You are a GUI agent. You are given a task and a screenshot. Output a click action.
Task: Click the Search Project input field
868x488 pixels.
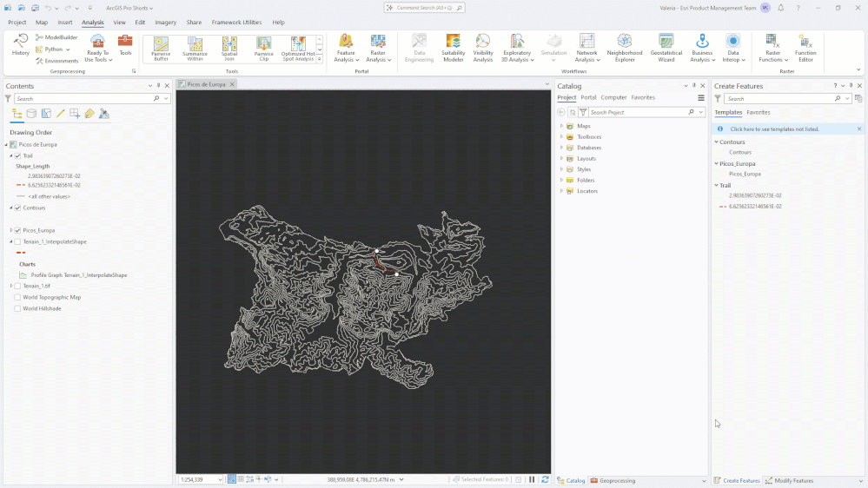coord(637,112)
